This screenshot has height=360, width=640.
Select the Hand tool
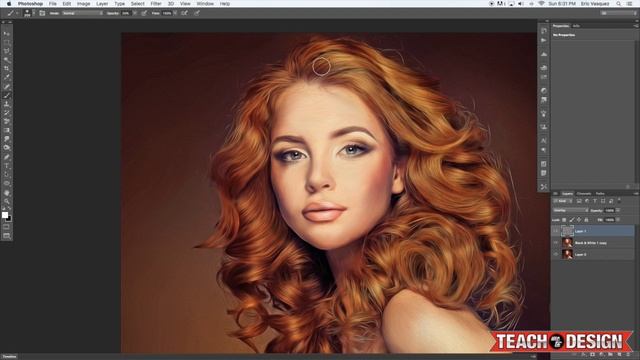7,193
